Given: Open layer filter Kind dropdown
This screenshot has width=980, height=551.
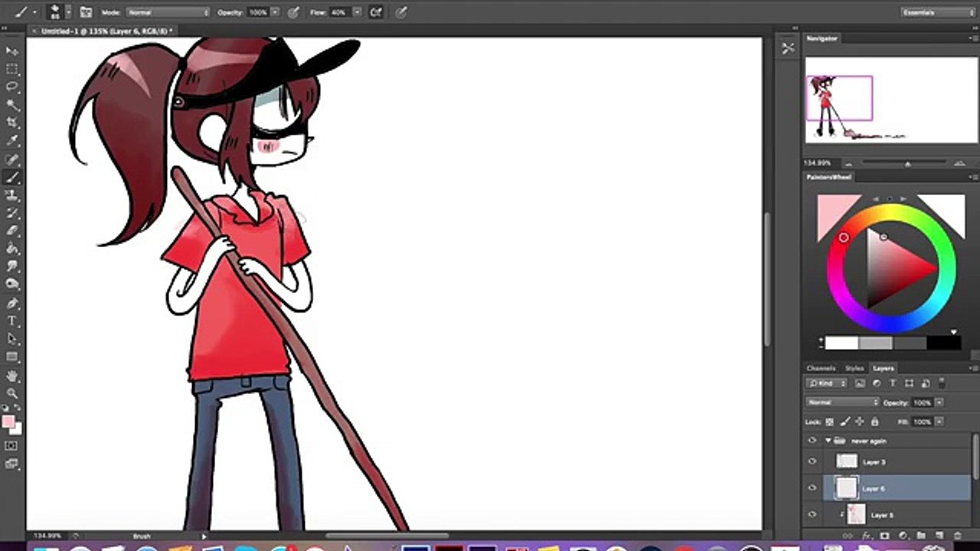Looking at the screenshot, I should click(x=827, y=383).
